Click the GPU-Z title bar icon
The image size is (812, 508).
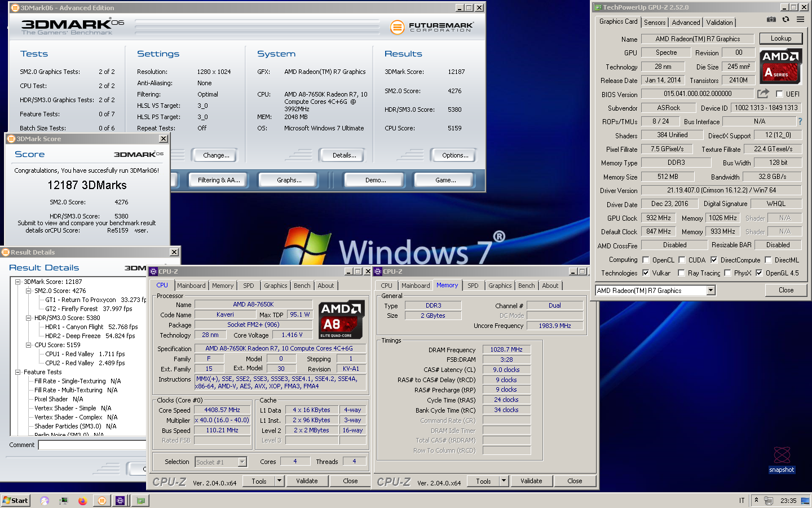[x=598, y=7]
